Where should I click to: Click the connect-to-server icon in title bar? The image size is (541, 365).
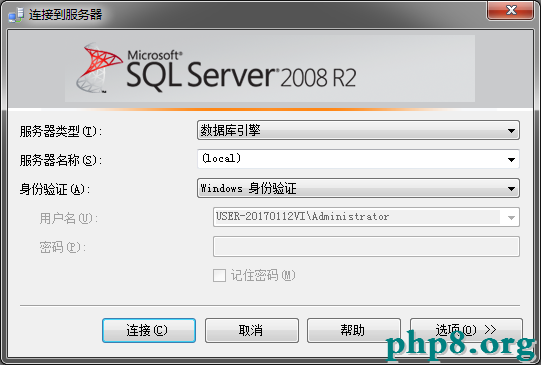coord(16,15)
